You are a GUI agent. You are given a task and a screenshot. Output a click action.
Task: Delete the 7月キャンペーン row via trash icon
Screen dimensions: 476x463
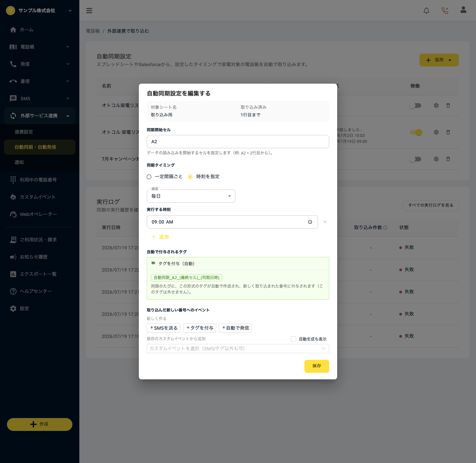pos(448,159)
